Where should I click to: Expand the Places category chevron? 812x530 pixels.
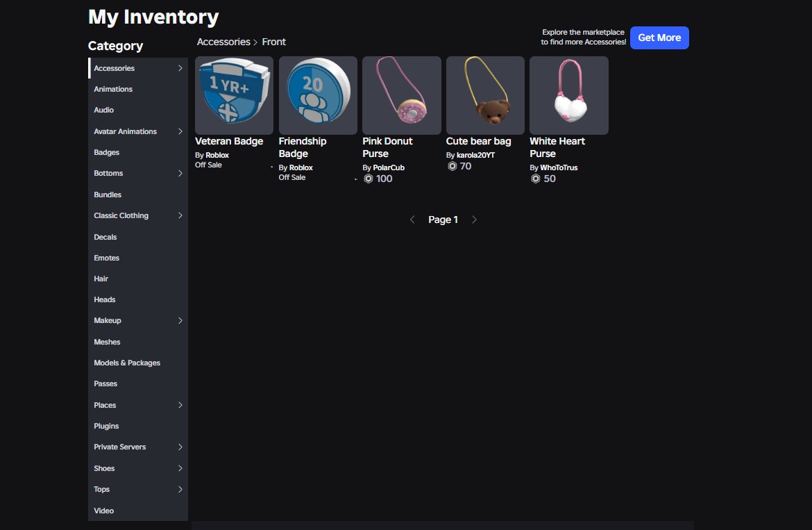pyautogui.click(x=180, y=405)
